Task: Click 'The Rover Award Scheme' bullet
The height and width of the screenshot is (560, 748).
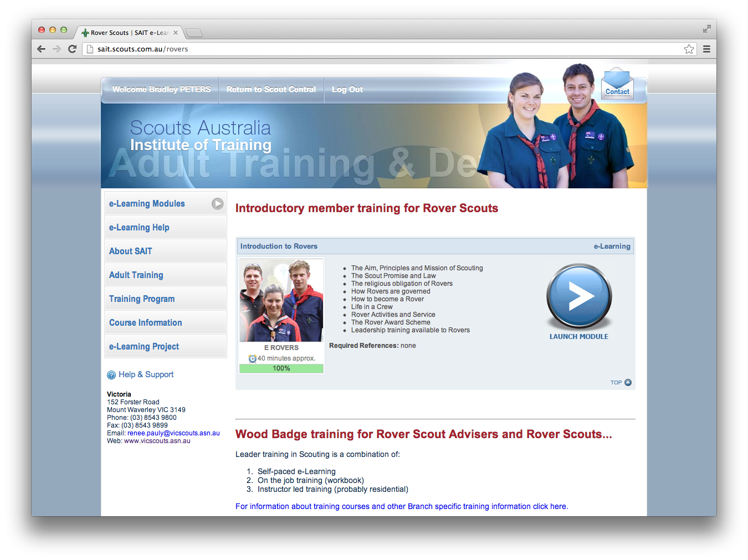Action: point(391,322)
